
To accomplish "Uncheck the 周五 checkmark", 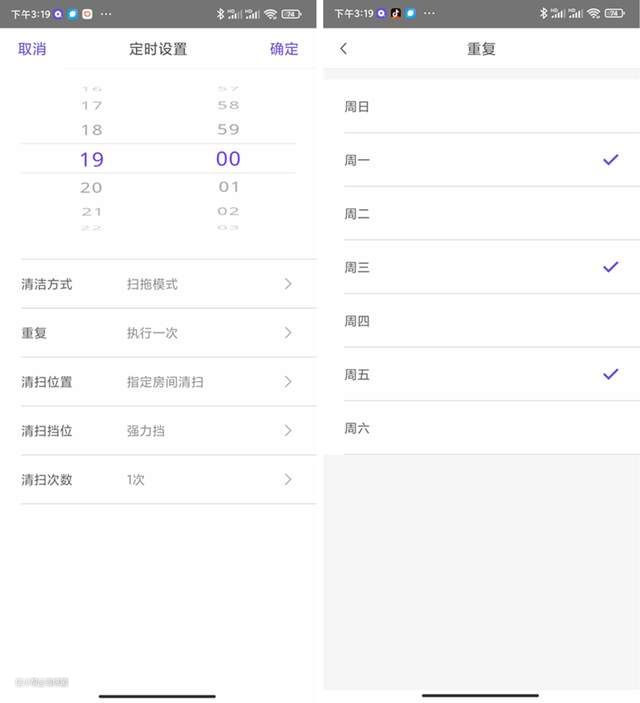I will point(610,374).
